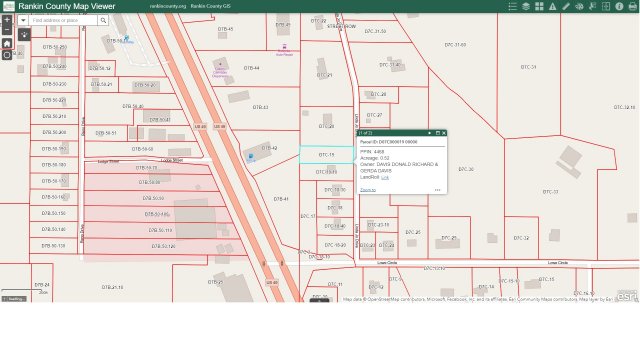Screen dimensions: 640x360
Task: Show next feature in popup
Action: (429, 133)
